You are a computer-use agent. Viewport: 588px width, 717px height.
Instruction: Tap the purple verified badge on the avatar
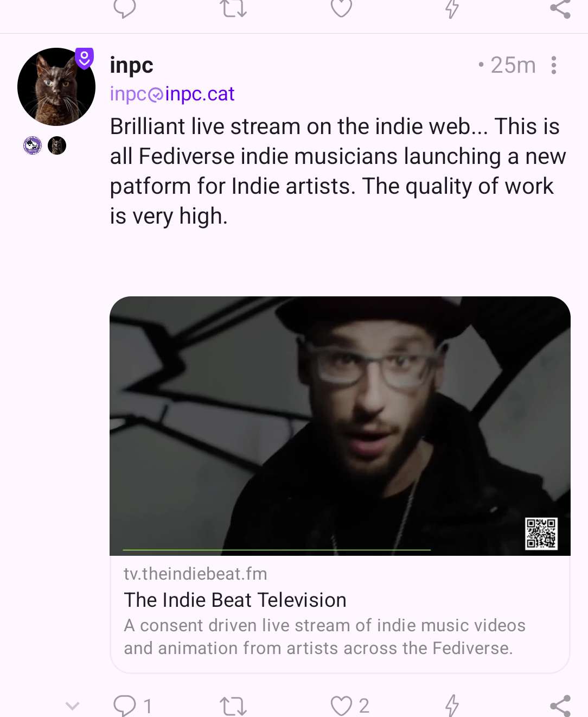coord(84,58)
